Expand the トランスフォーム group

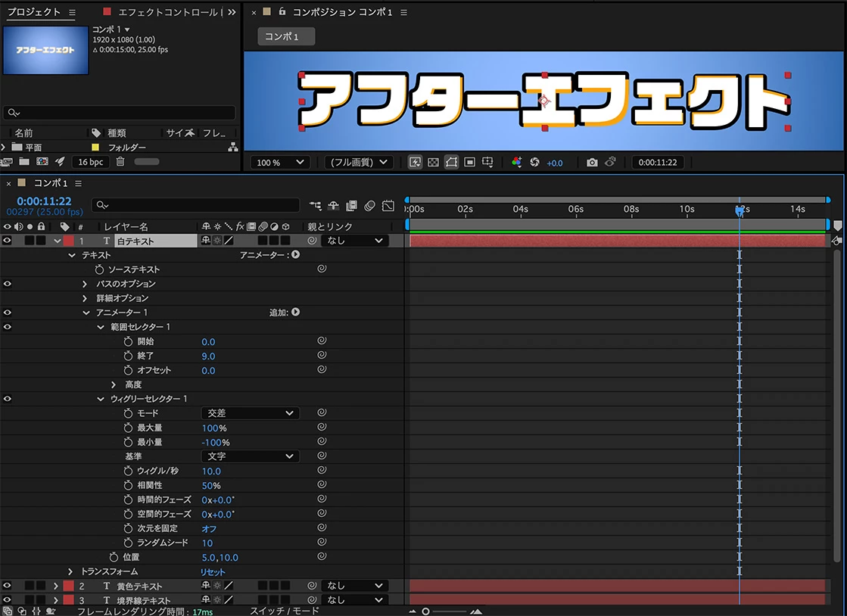tap(70, 571)
